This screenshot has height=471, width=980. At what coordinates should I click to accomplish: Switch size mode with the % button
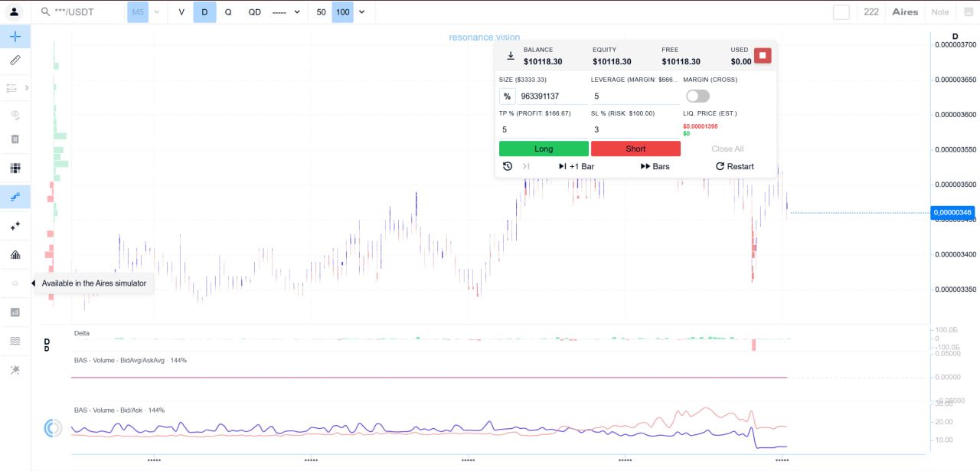507,96
